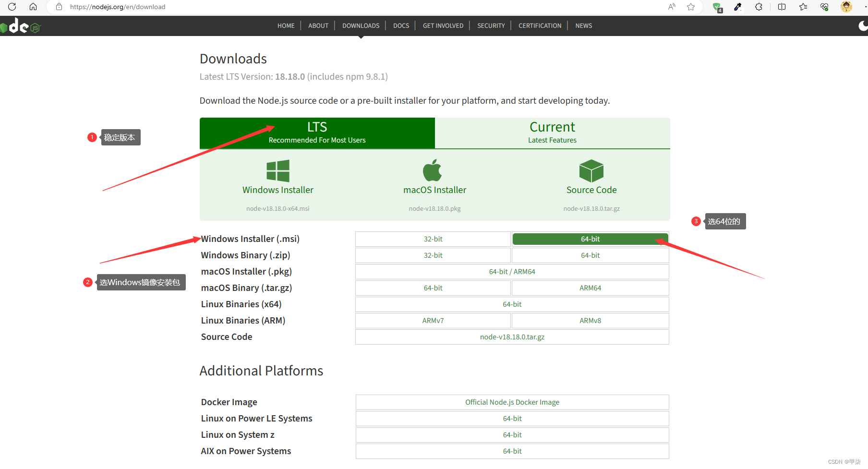Open the DOCS menu item

401,26
